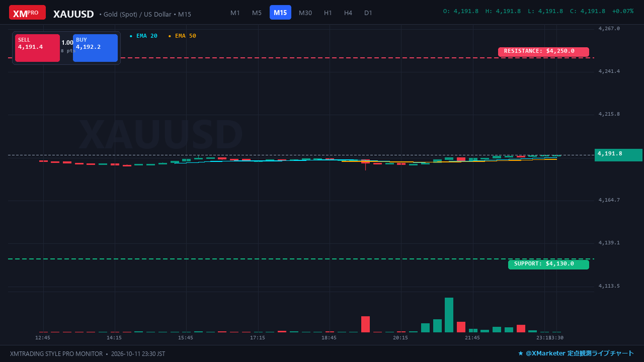This screenshot has height=362, width=644.
Task: Click the 18:45 time axis label
Action: [329, 338]
